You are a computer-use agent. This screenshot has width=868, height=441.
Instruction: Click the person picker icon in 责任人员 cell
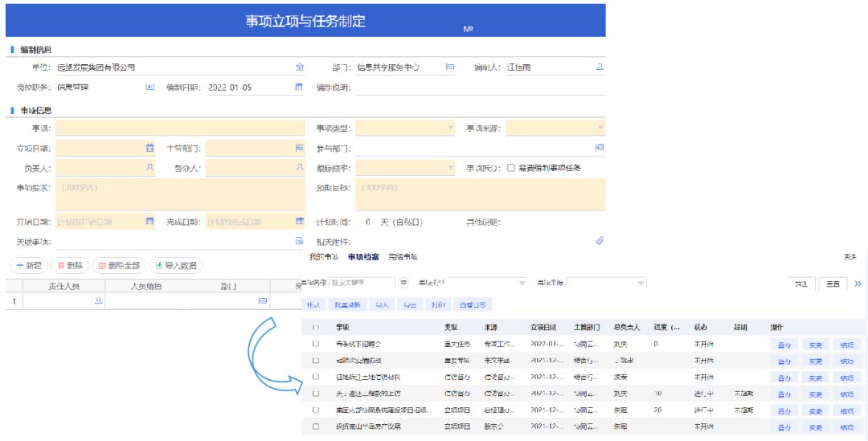point(99,301)
